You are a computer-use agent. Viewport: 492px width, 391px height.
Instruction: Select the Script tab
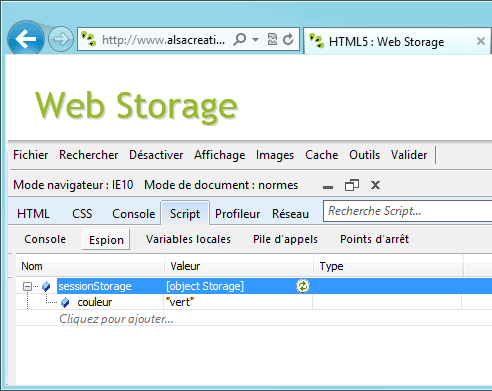tap(185, 213)
